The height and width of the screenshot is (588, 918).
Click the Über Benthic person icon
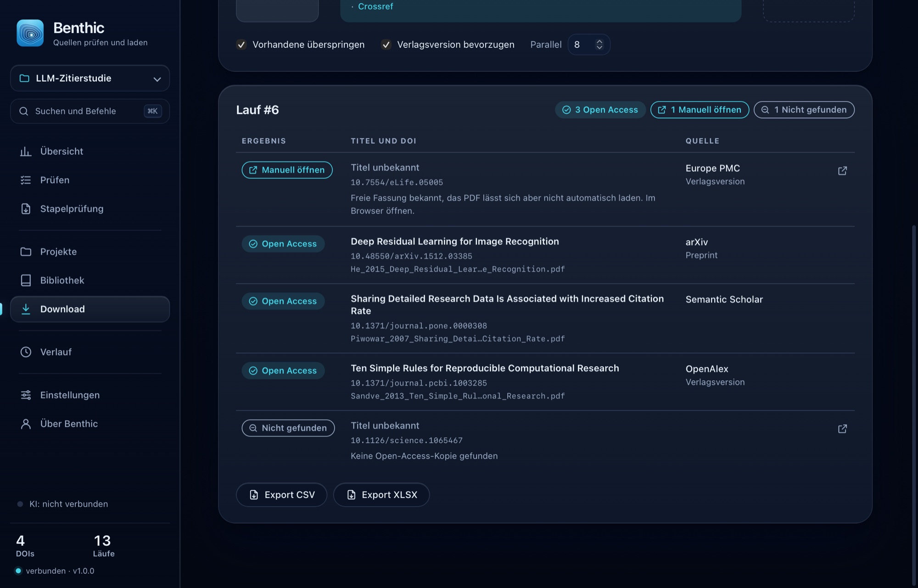click(x=26, y=424)
